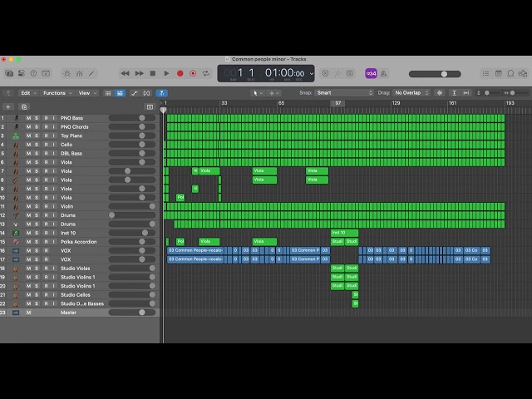This screenshot has width=532, height=399.
Task: Click bar 33 on the ruler
Action: pyautogui.click(x=224, y=103)
